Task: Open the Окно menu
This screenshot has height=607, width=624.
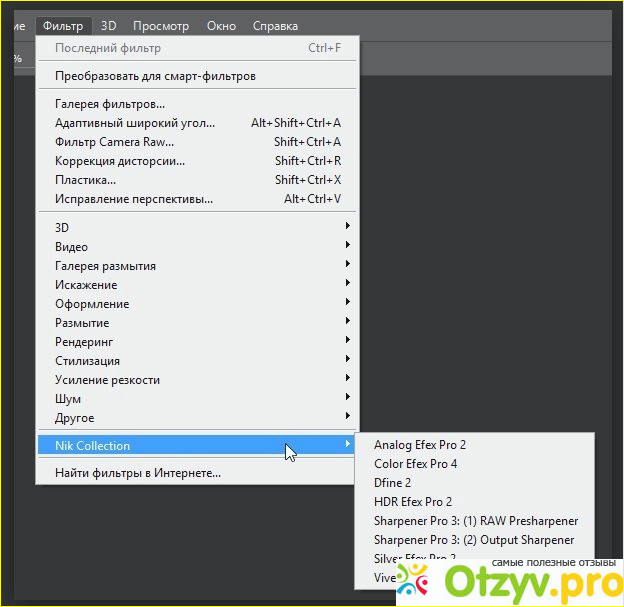Action: click(220, 26)
